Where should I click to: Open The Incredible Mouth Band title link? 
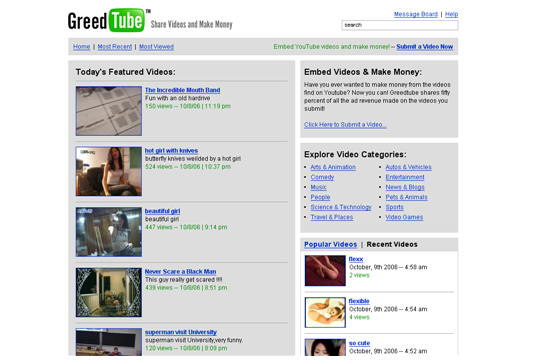[183, 90]
